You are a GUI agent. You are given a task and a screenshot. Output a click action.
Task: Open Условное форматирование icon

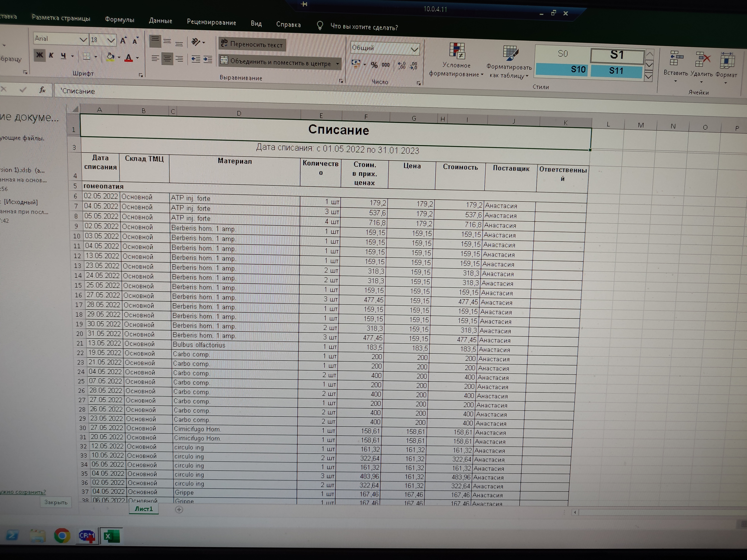(x=457, y=51)
